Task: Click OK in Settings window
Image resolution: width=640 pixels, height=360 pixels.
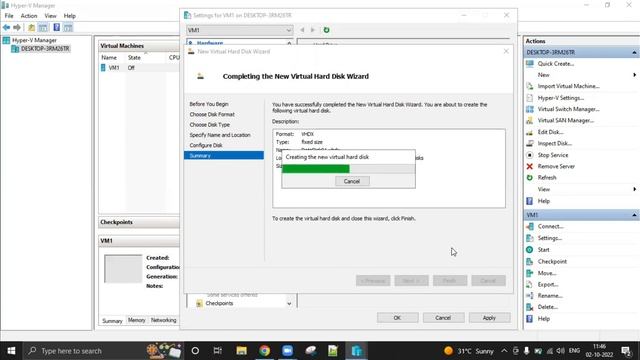Action: 397,318
